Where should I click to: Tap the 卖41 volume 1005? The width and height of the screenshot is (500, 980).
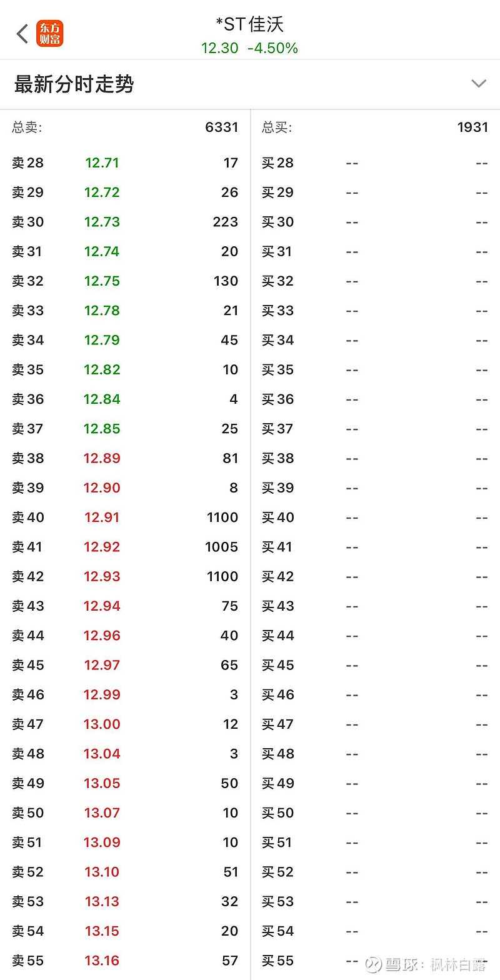tap(221, 547)
